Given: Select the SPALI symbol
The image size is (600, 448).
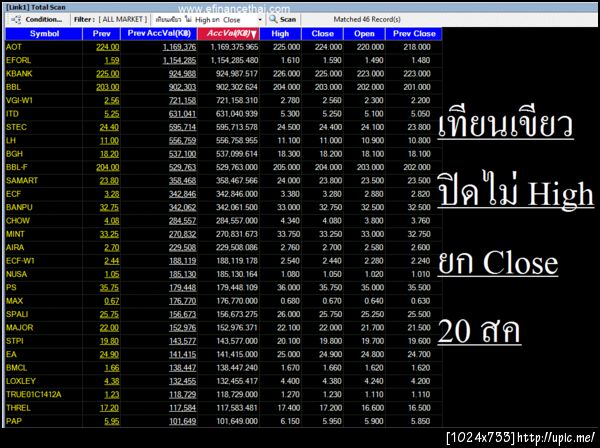Looking at the screenshot, I should [x=17, y=314].
